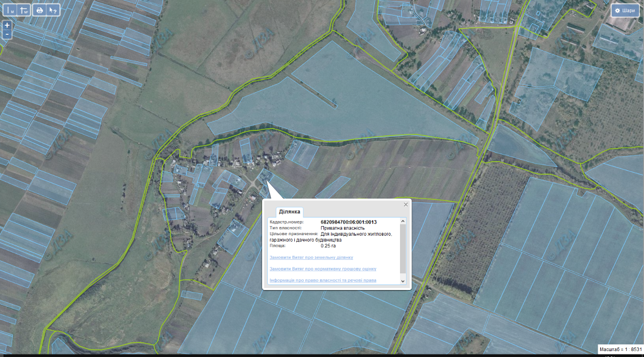The height and width of the screenshot is (357, 644).
Task: Select the Ділянка tab
Action: [x=289, y=211]
